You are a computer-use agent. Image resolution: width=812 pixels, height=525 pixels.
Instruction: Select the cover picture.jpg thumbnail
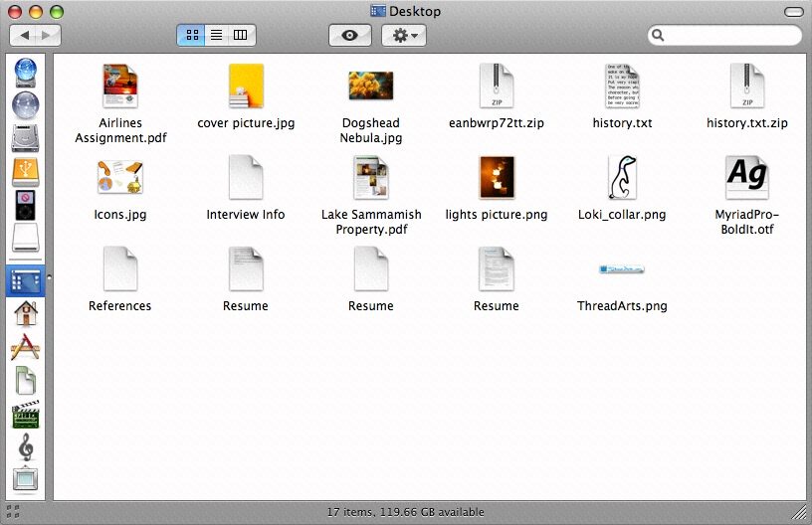[x=246, y=86]
